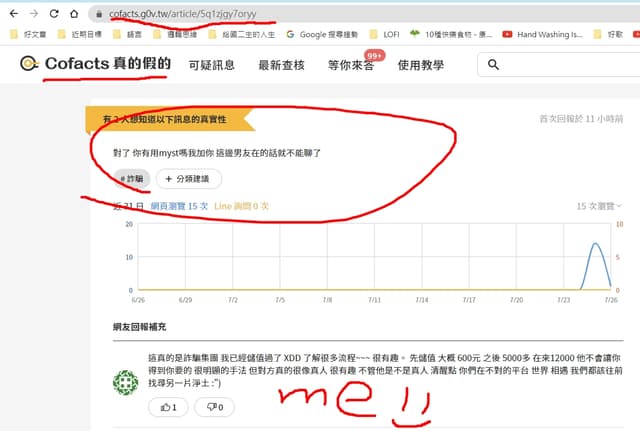Screen dimensions: 640x431
Task: Open the 好歌 bookmark folder
Action: pyautogui.click(x=608, y=34)
